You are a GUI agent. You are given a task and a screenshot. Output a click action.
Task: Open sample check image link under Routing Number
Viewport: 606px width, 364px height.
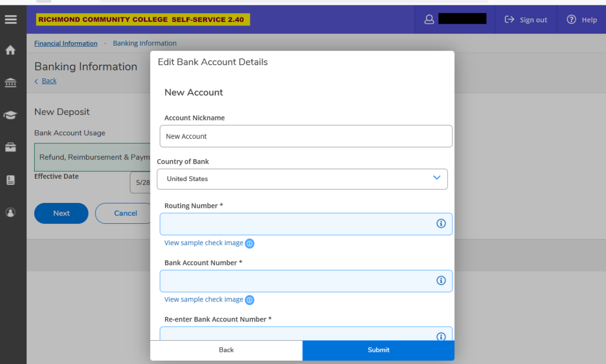pos(204,243)
